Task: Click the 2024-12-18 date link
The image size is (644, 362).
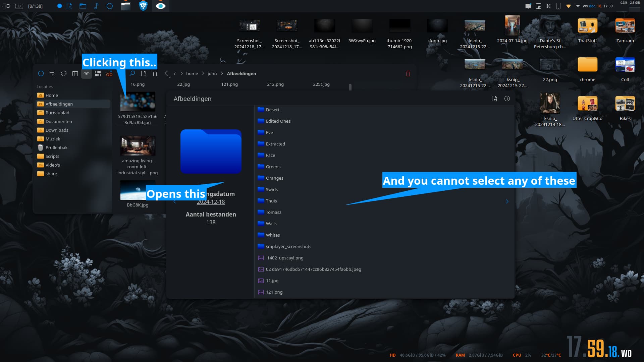Action: point(211,202)
